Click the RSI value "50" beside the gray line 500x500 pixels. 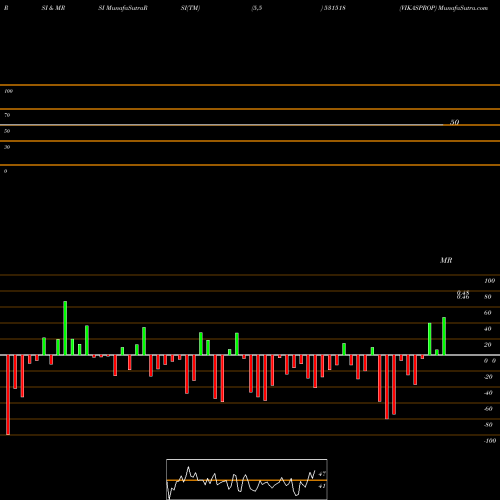coord(455,122)
